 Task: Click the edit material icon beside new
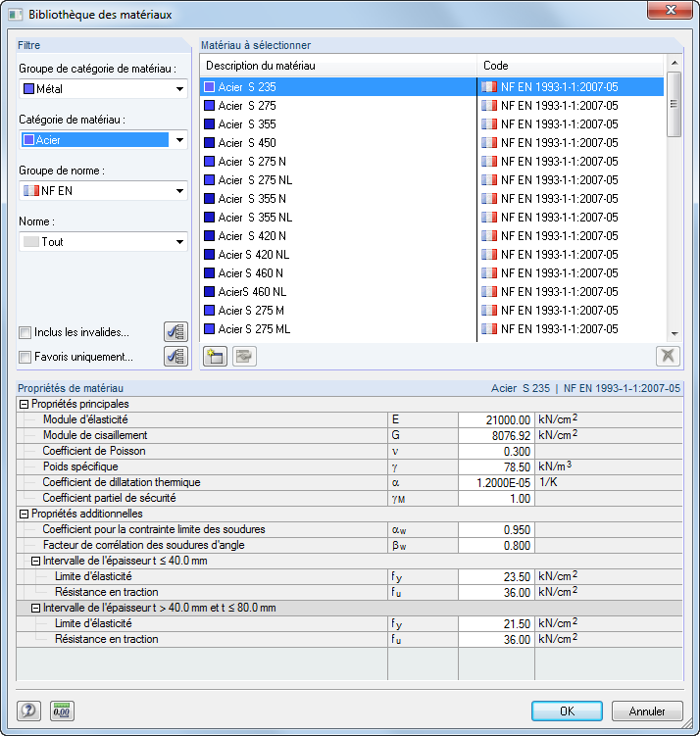244,357
